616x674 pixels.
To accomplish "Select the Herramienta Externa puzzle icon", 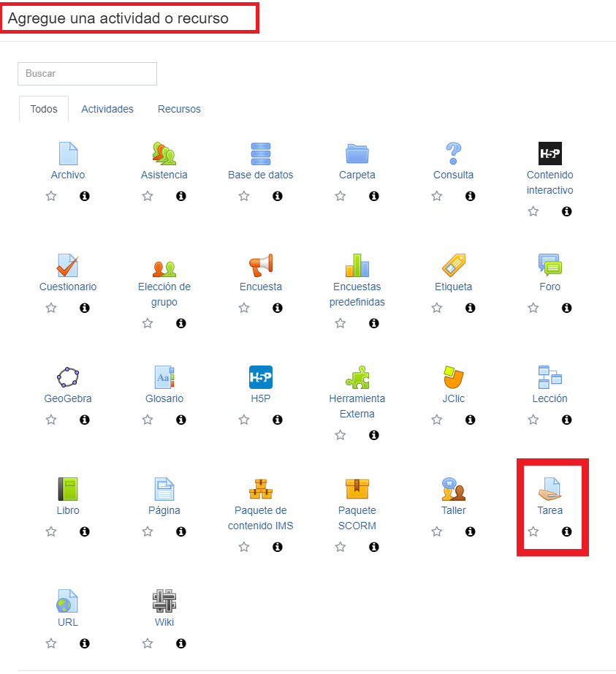I will 357,377.
